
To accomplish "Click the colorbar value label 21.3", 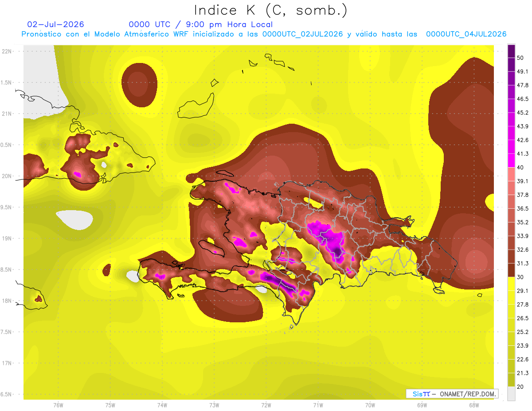I will pyautogui.click(x=523, y=373).
